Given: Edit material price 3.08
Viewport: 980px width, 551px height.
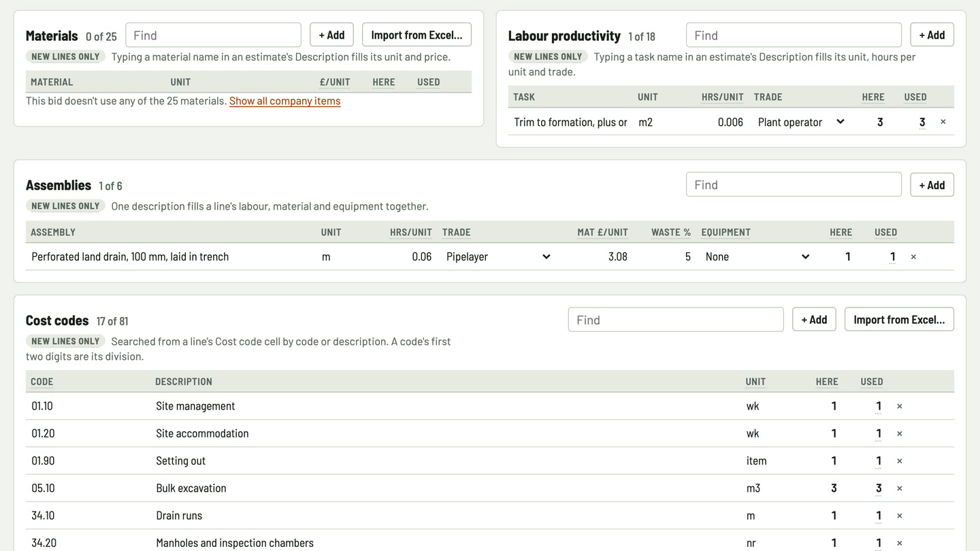Looking at the screenshot, I should pos(596,256).
